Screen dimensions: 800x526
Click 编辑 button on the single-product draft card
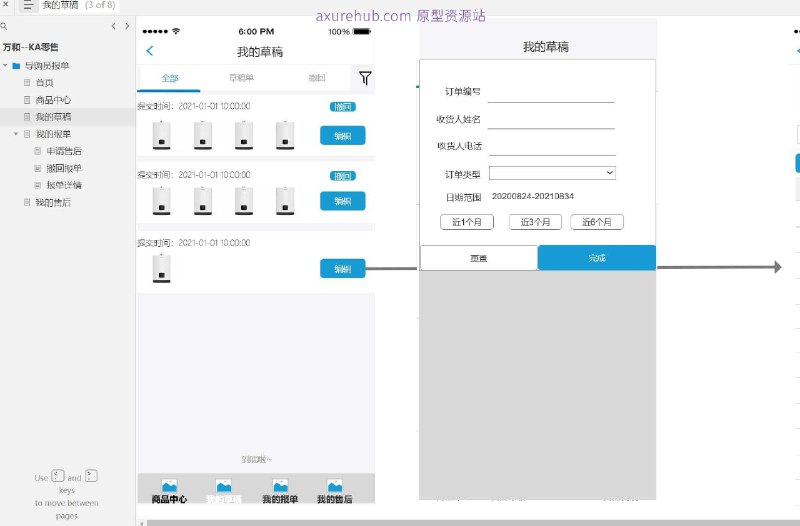pos(343,269)
